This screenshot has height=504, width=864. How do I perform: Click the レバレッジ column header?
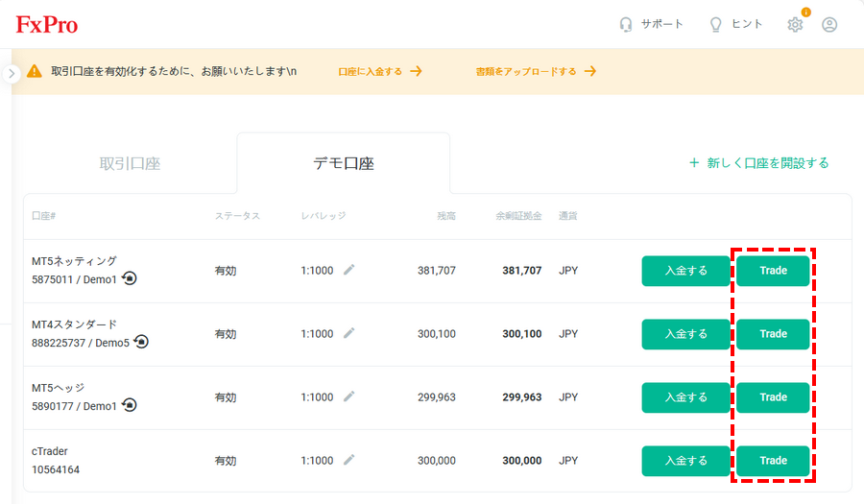324,216
